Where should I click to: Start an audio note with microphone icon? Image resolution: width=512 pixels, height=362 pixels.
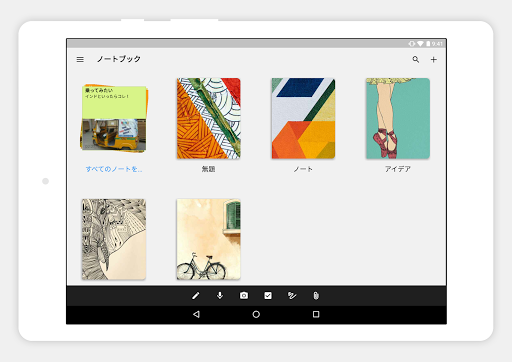tap(220, 296)
